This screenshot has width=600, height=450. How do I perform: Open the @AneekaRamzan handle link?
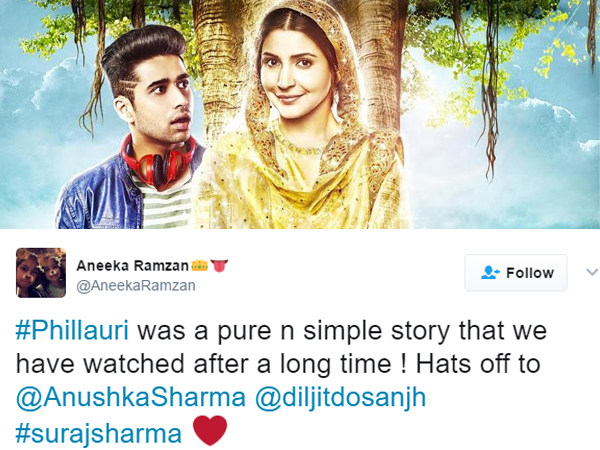pyautogui.click(x=136, y=285)
